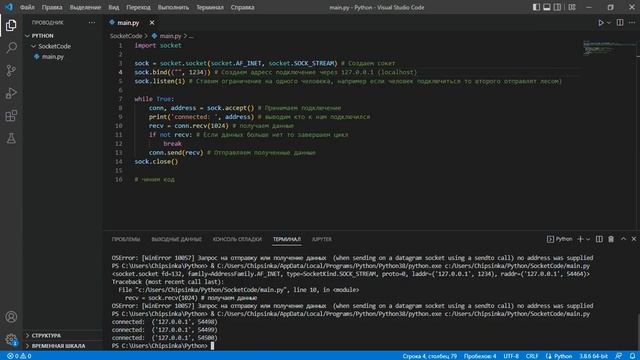Open Source Control view
This screenshot has height=360, width=640.
pos(11,71)
